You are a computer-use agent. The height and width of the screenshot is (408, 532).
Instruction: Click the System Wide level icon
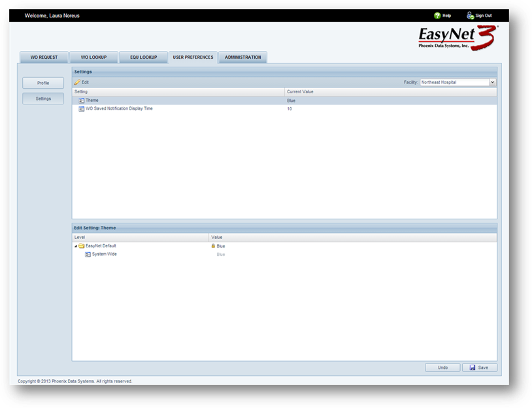(x=88, y=255)
